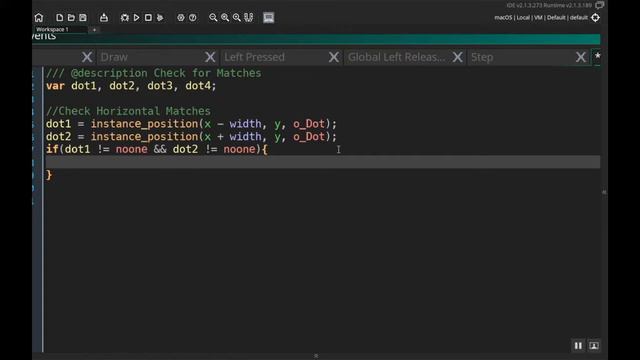Add a new workspace with the plus tab
640x360 pixels.
94,29
